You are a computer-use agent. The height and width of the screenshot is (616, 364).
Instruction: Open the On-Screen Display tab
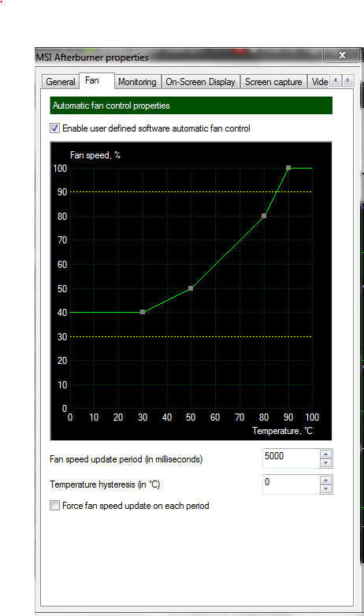point(200,82)
